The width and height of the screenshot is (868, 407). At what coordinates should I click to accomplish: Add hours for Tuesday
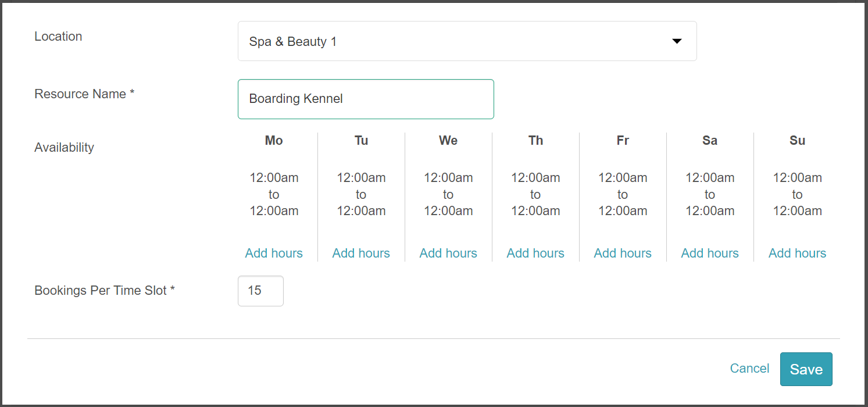click(x=361, y=254)
